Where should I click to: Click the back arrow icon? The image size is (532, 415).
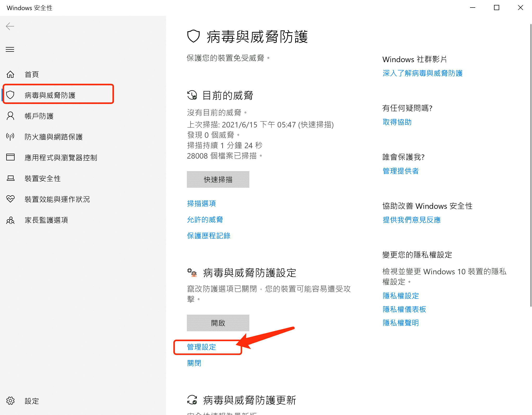click(x=10, y=26)
